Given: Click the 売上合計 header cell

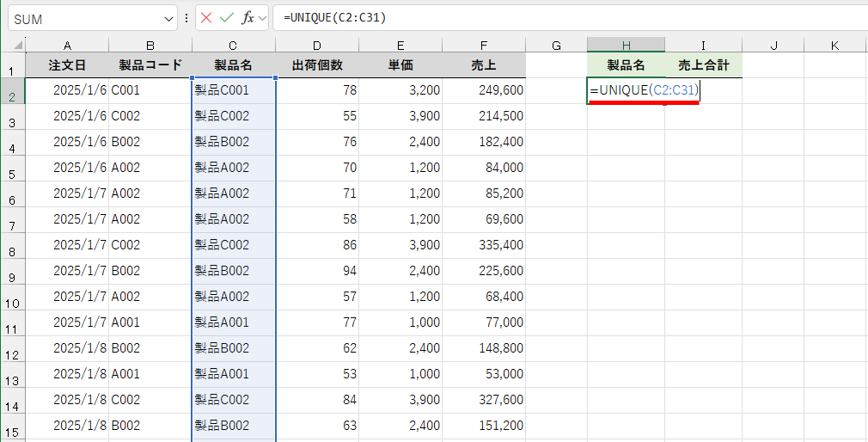Looking at the screenshot, I should coord(704,65).
